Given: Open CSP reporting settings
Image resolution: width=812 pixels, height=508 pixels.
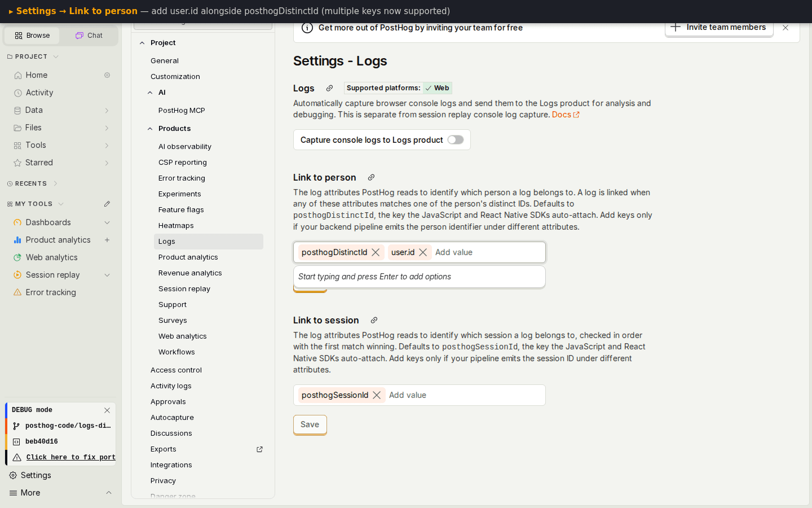Looking at the screenshot, I should pos(183,163).
